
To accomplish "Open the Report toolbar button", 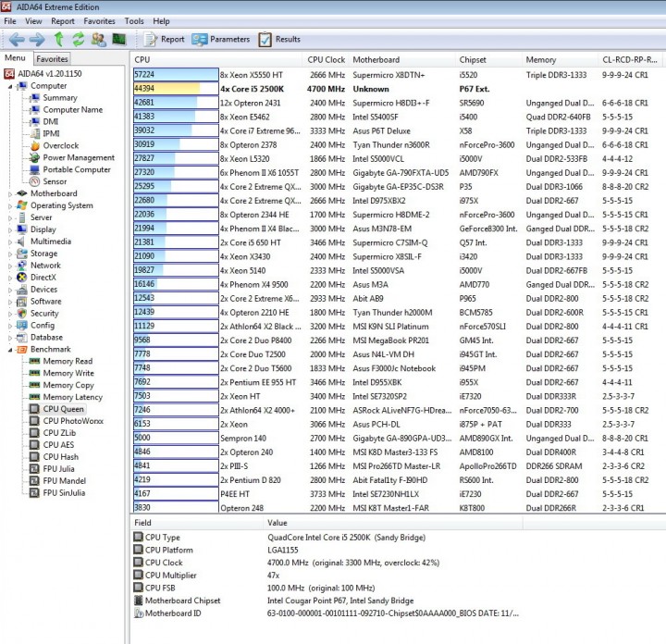I will 165,39.
